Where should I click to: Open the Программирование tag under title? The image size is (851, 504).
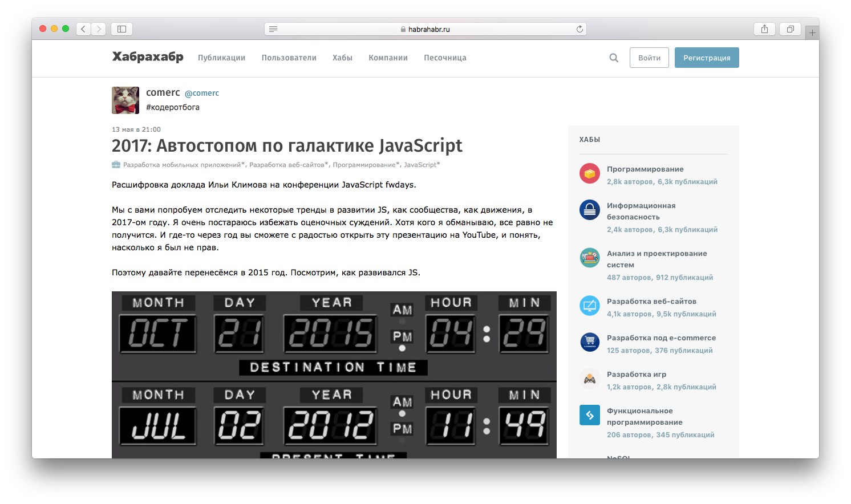coord(366,165)
